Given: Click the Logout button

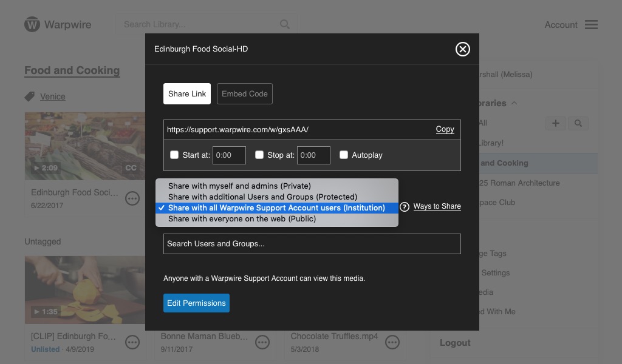Looking at the screenshot, I should pyautogui.click(x=455, y=343).
